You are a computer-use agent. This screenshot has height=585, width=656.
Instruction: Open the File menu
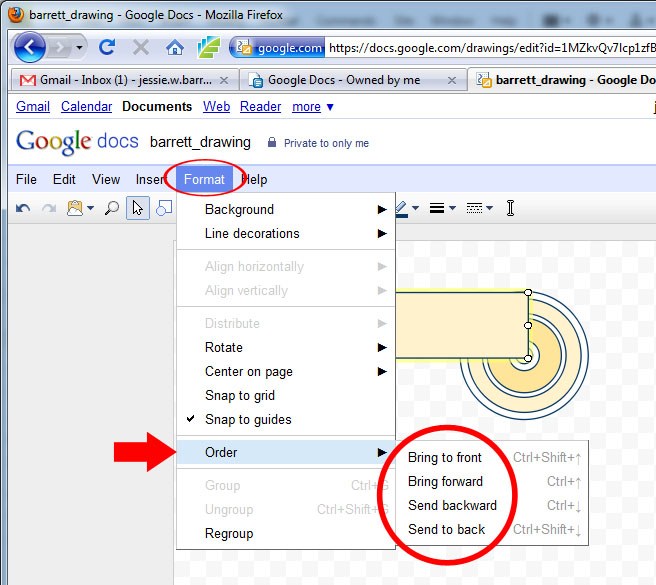(x=26, y=180)
